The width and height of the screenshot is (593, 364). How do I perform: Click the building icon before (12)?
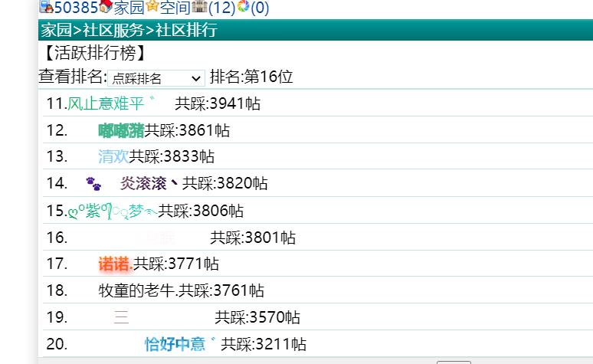click(199, 8)
